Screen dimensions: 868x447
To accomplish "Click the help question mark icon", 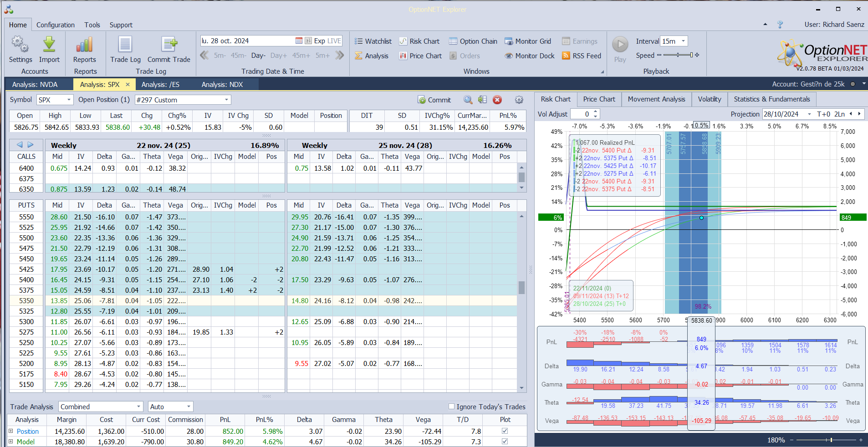I will [780, 25].
